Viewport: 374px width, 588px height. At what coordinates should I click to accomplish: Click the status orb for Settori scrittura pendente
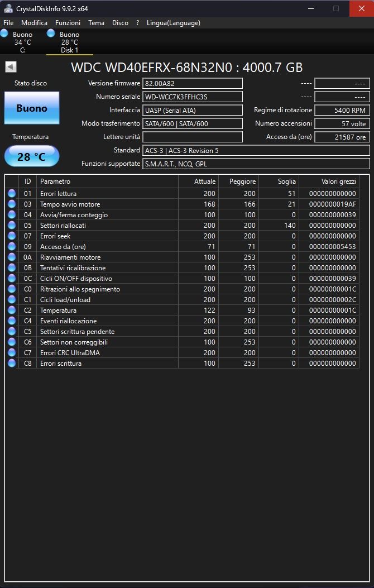[x=12, y=332]
